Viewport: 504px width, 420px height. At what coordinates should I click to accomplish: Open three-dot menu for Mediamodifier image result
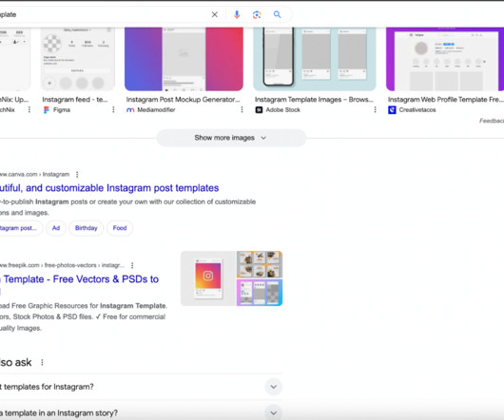pyautogui.click(x=242, y=110)
